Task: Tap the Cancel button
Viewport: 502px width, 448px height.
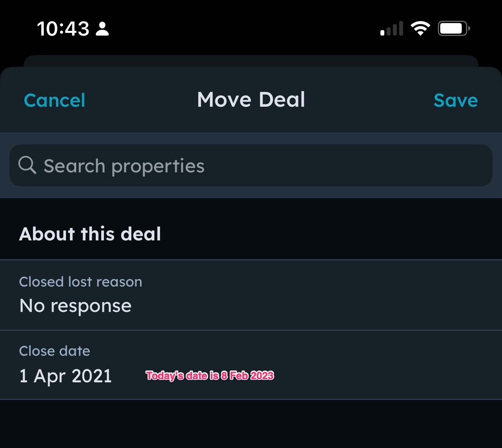Action: point(54,100)
